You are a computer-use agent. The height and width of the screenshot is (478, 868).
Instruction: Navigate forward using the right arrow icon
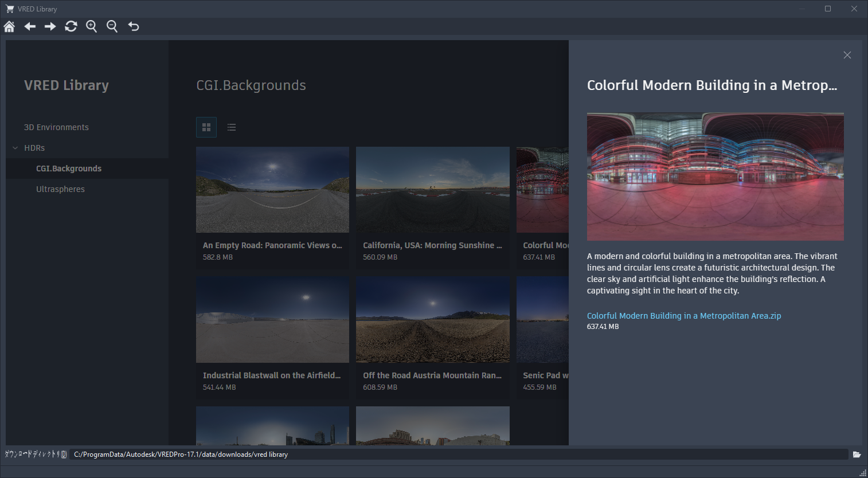pyautogui.click(x=50, y=26)
